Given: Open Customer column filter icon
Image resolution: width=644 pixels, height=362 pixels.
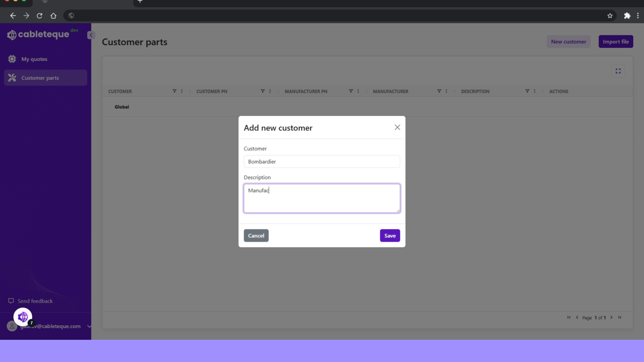Looking at the screenshot, I should [174, 91].
